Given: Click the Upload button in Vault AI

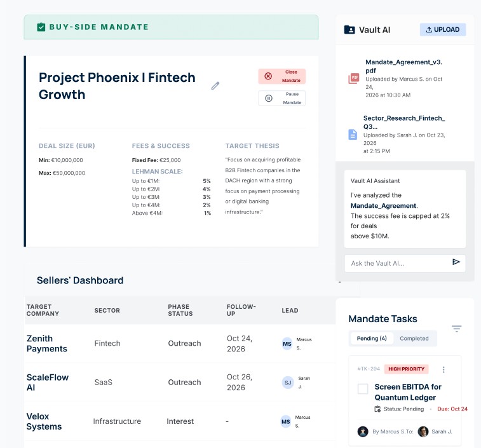Looking at the screenshot, I should [x=443, y=29].
